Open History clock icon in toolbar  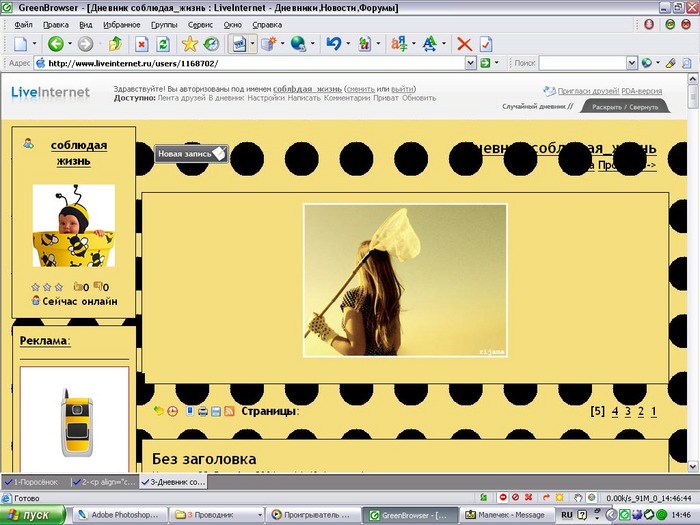(211, 44)
